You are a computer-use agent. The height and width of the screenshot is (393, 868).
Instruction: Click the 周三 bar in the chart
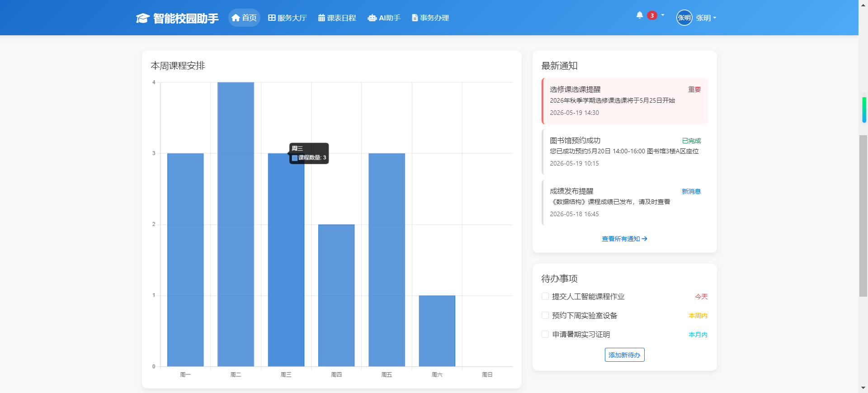pyautogui.click(x=286, y=260)
